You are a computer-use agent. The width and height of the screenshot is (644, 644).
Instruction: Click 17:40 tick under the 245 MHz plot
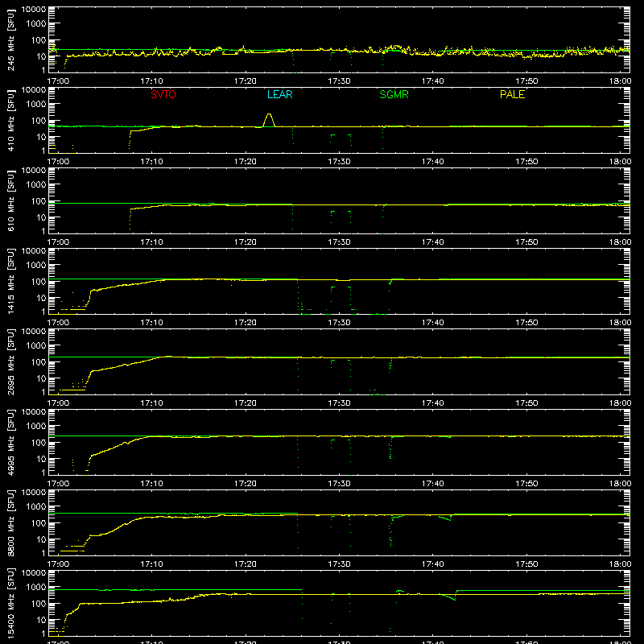[x=433, y=81]
